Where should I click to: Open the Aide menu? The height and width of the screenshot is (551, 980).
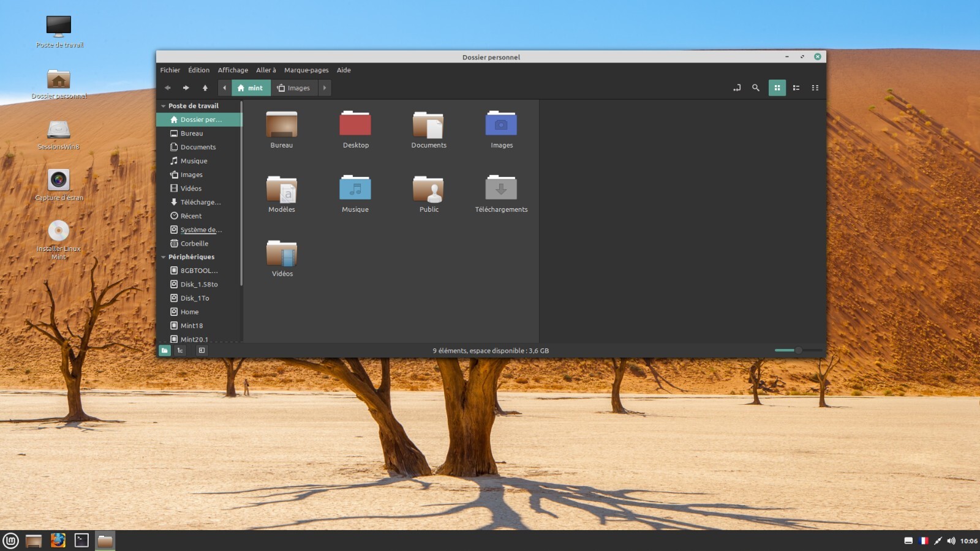(344, 70)
